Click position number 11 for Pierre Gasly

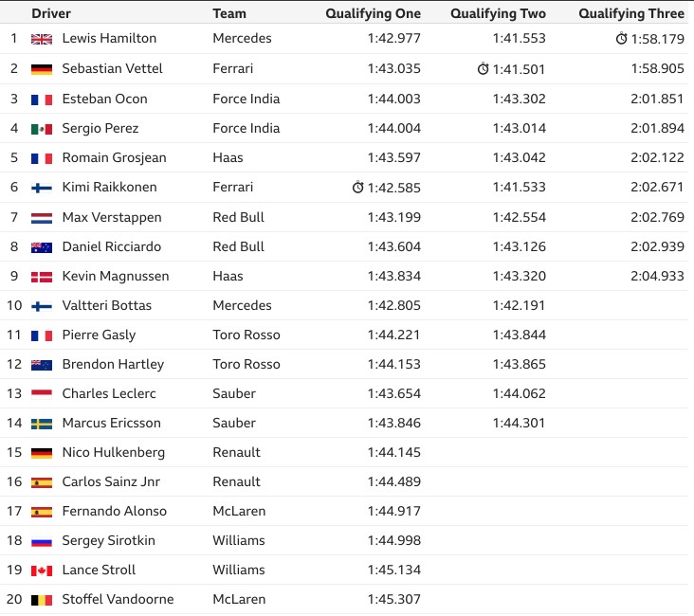(x=14, y=335)
